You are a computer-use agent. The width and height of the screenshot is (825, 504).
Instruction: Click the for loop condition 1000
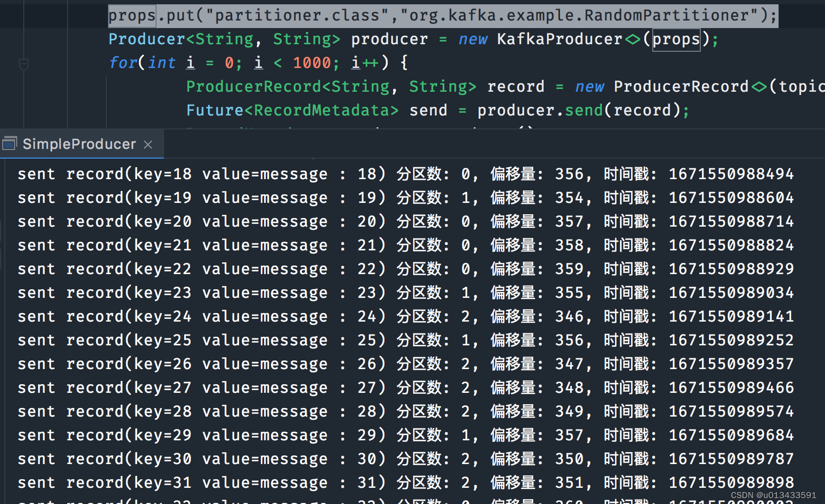pyautogui.click(x=312, y=63)
